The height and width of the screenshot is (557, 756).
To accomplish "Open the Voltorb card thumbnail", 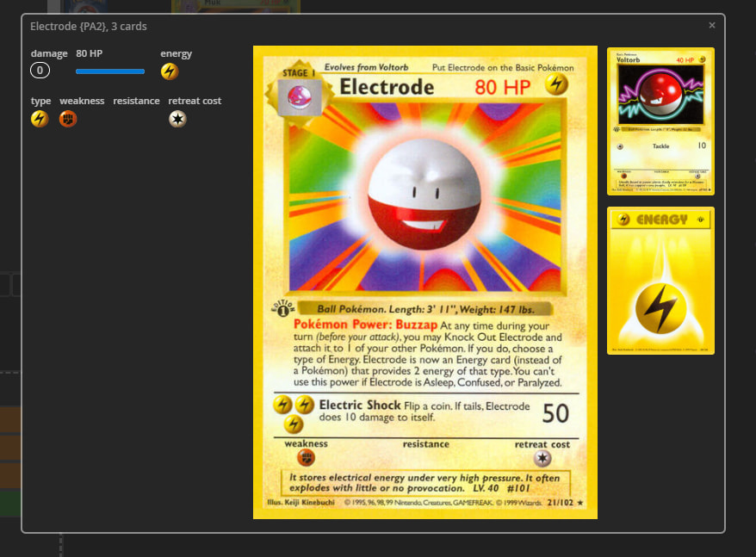I will pos(660,121).
